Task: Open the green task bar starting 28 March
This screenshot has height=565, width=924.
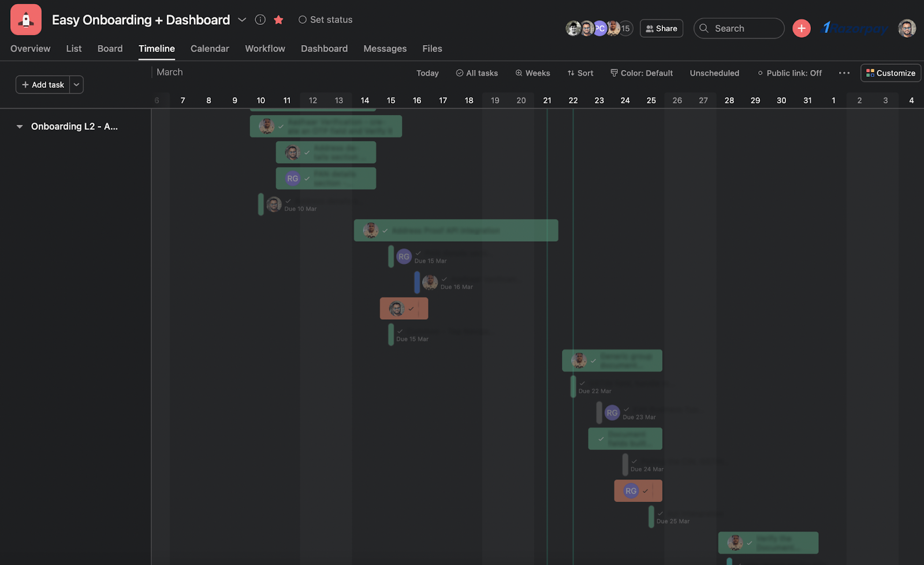Action: tap(768, 543)
